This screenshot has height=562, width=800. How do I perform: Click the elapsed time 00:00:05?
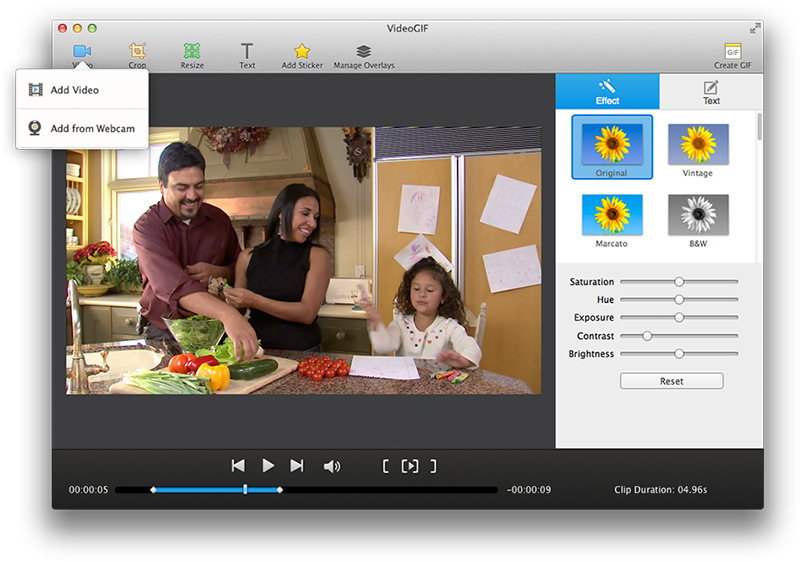coord(88,490)
